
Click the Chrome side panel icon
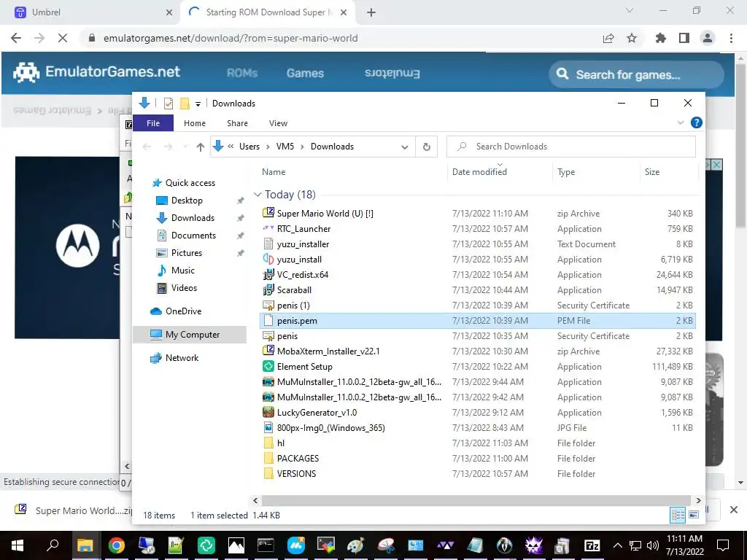684,38
